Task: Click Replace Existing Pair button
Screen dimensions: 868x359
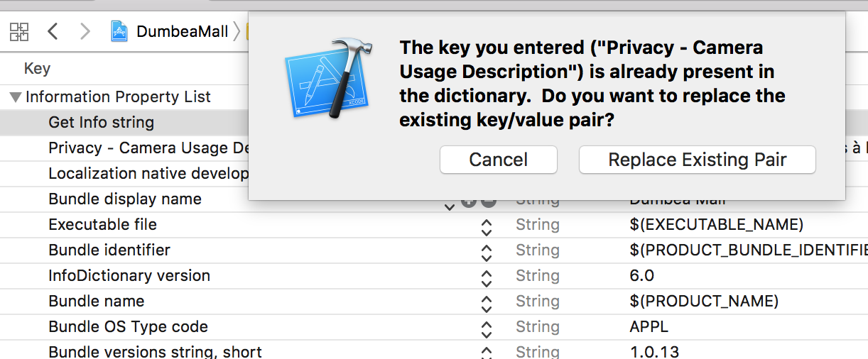Action: tap(697, 160)
